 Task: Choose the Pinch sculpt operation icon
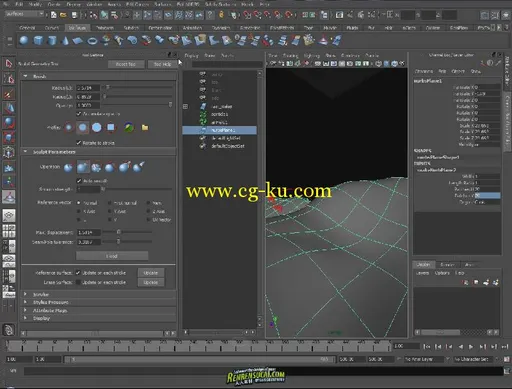coord(124,167)
